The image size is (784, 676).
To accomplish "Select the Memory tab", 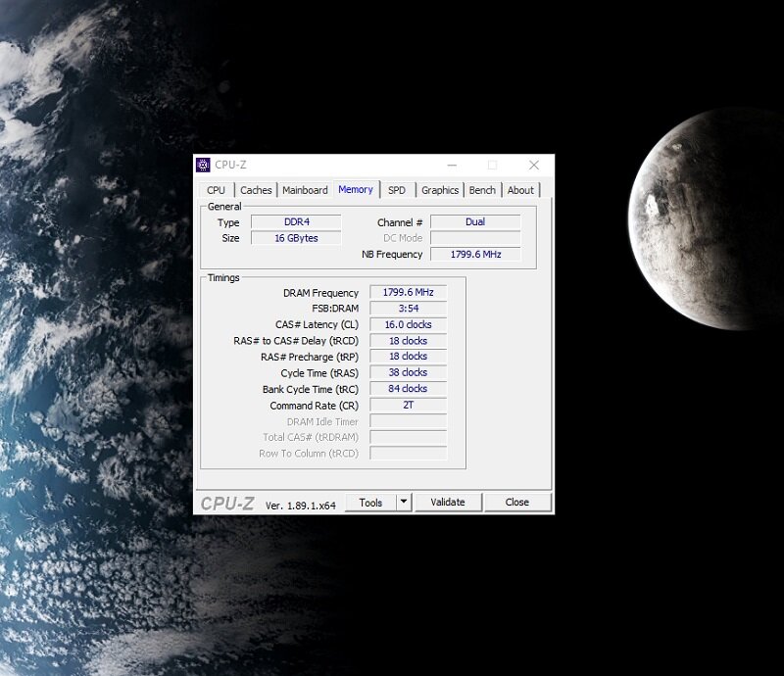I will 356,189.
